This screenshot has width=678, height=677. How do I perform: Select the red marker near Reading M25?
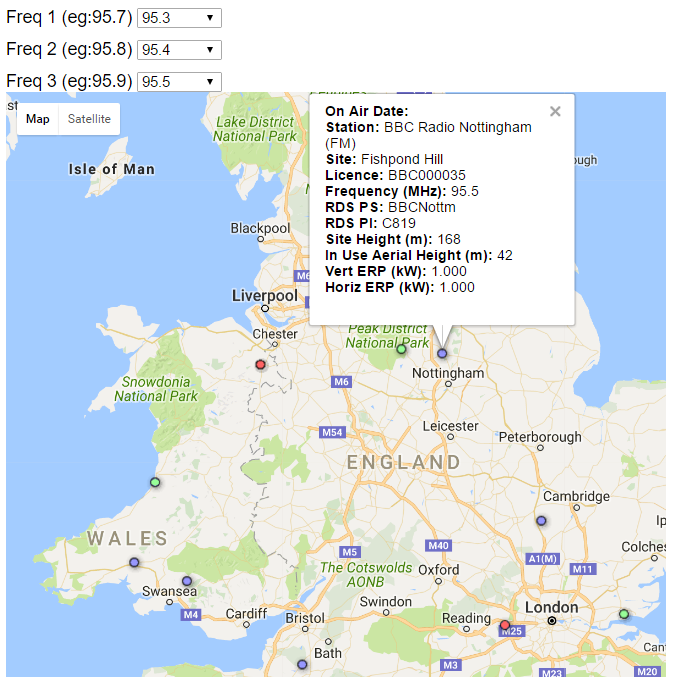coord(505,625)
